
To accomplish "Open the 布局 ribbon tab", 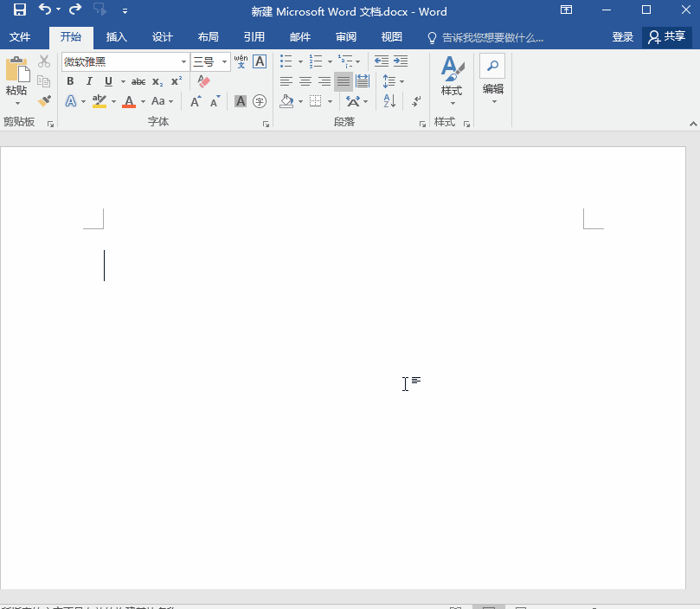I will pos(208,37).
